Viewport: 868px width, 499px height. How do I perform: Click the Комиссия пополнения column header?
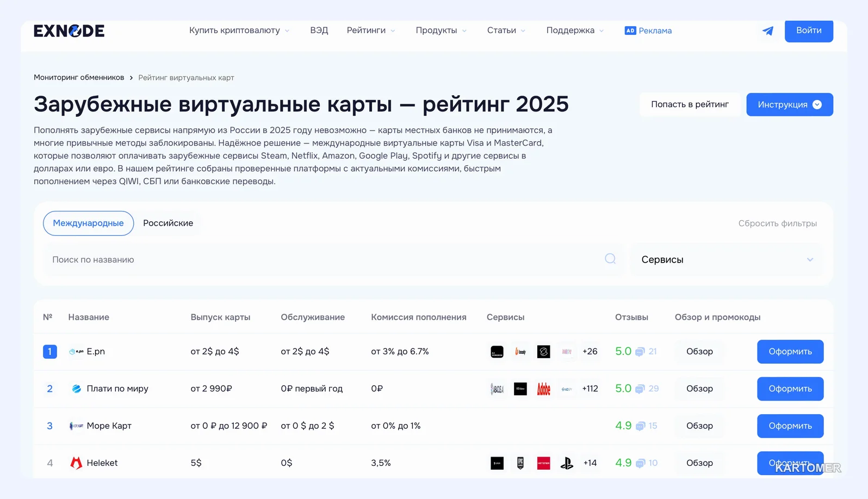coord(419,317)
